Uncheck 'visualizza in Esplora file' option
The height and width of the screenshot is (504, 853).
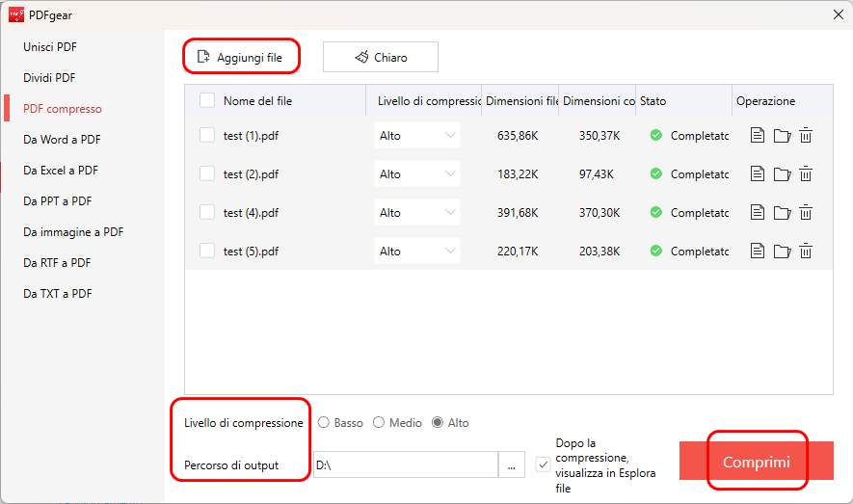543,464
